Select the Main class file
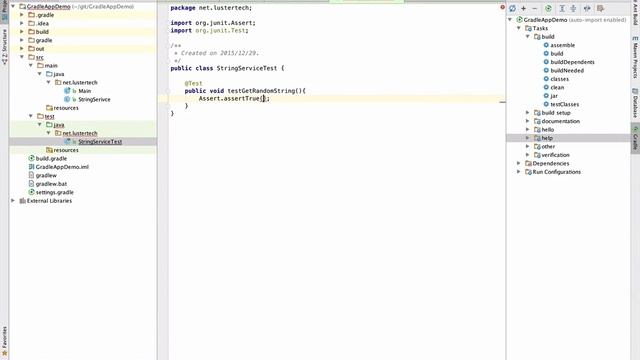Viewport: 640px width, 360px height. click(84, 91)
